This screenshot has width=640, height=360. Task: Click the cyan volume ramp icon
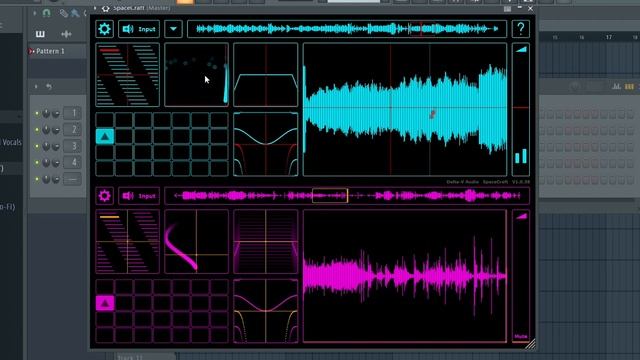click(x=521, y=49)
